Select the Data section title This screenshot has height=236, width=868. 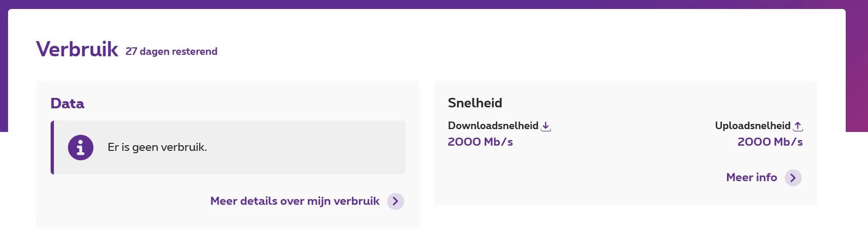tap(67, 104)
